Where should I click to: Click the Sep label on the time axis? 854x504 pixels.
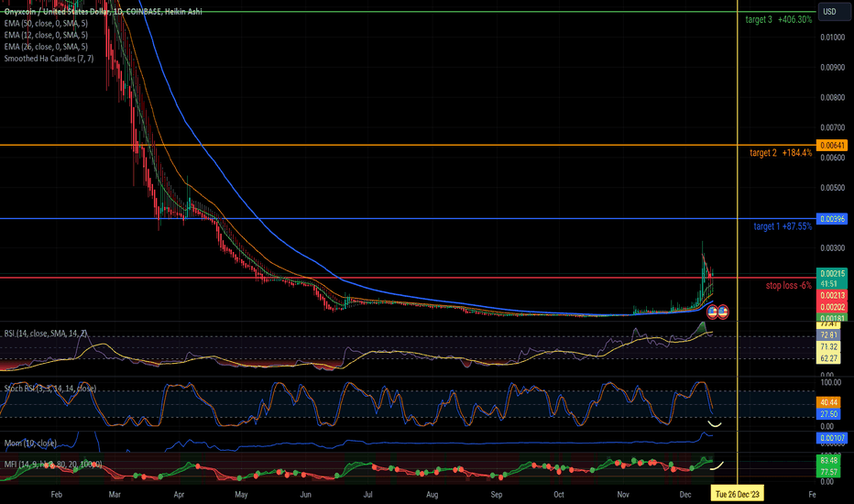[x=496, y=494]
